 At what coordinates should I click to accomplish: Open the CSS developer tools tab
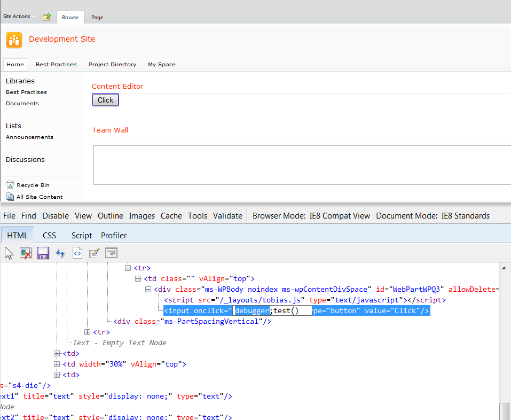coord(49,235)
